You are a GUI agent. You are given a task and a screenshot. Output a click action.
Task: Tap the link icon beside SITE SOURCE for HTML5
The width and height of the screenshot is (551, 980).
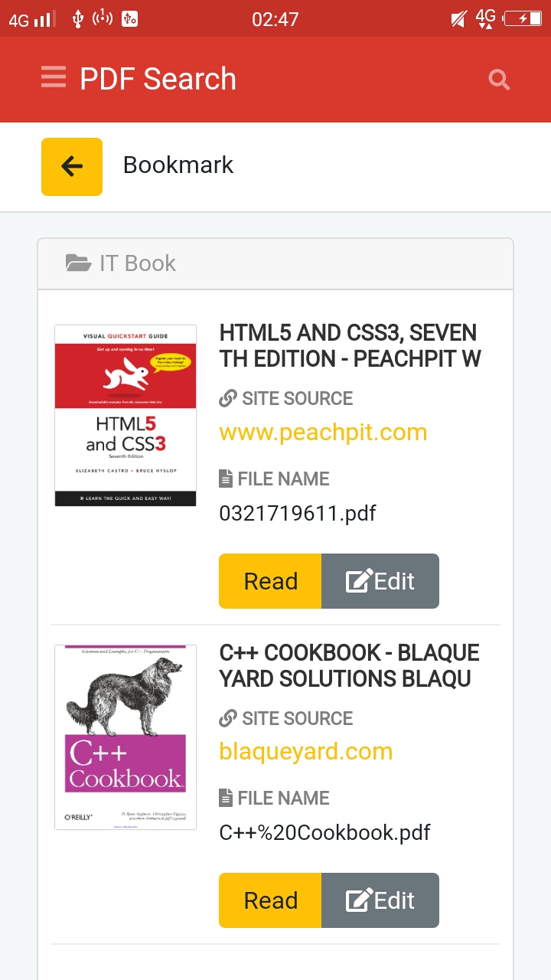pos(227,397)
